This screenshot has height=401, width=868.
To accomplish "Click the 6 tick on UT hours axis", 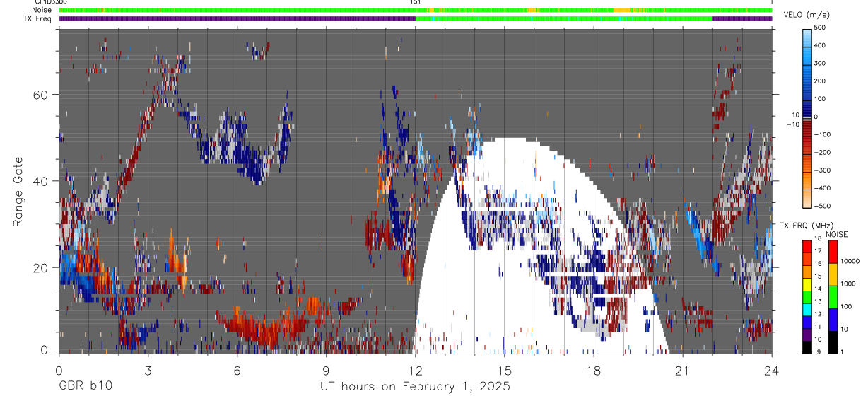I will pos(237,370).
